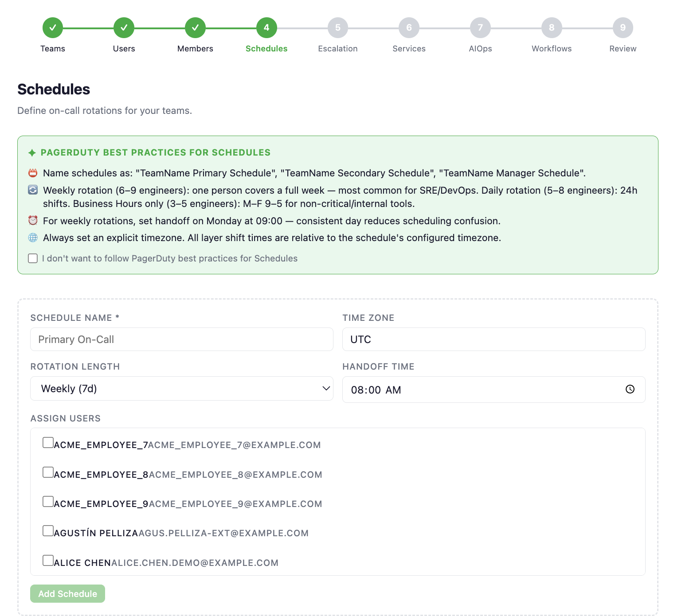Jump to step 6 Services circle
The image size is (674, 616).
pyautogui.click(x=409, y=28)
